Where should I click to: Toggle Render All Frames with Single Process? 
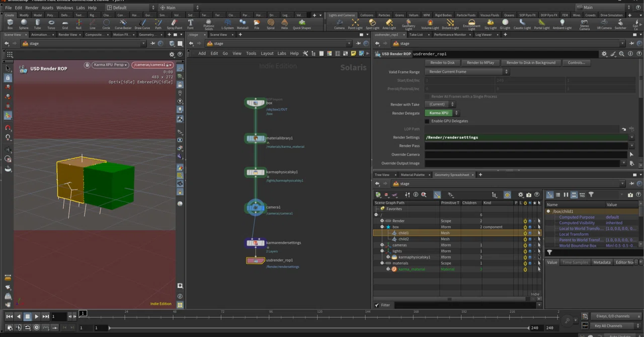(x=427, y=97)
